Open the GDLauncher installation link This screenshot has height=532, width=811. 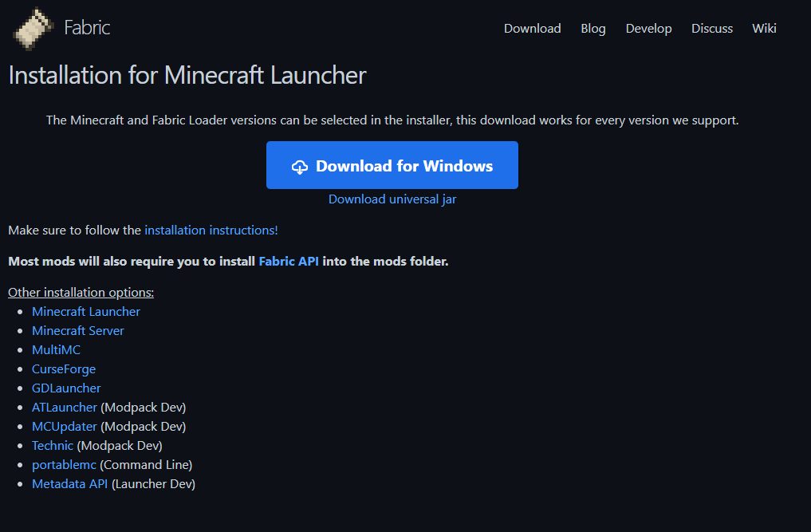[x=66, y=388]
